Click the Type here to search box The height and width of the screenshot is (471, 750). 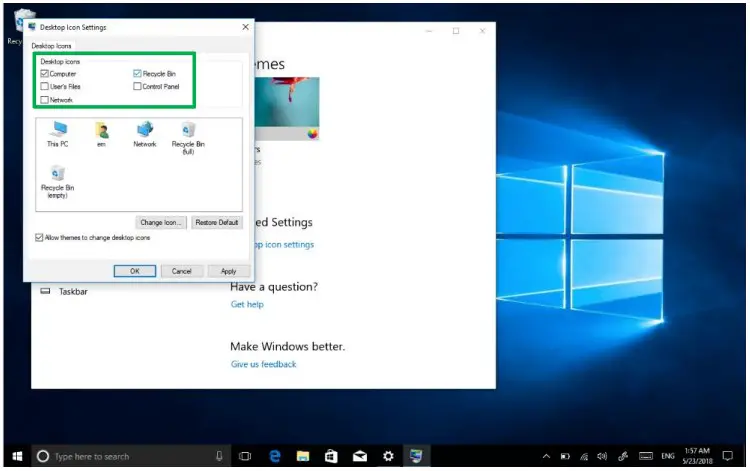[132, 456]
